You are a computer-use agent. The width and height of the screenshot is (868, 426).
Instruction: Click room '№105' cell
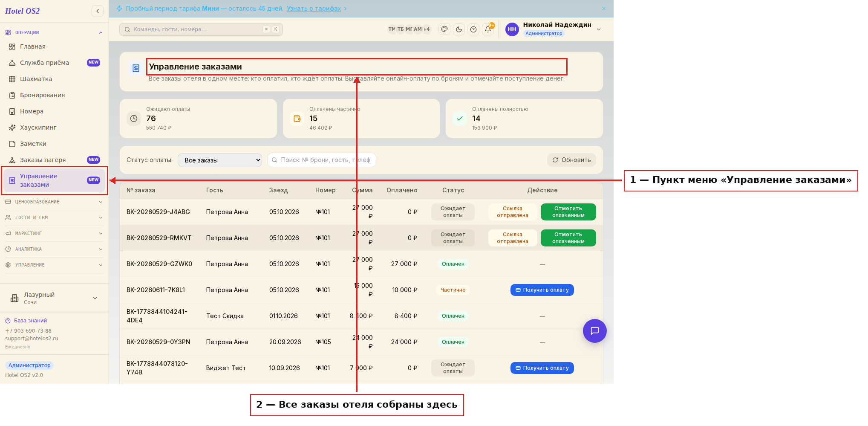tap(323, 342)
